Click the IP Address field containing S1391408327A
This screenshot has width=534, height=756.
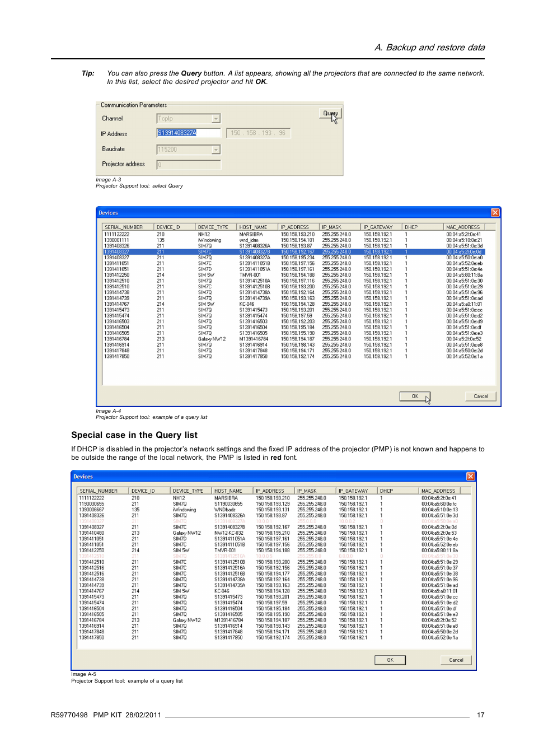[189, 133]
